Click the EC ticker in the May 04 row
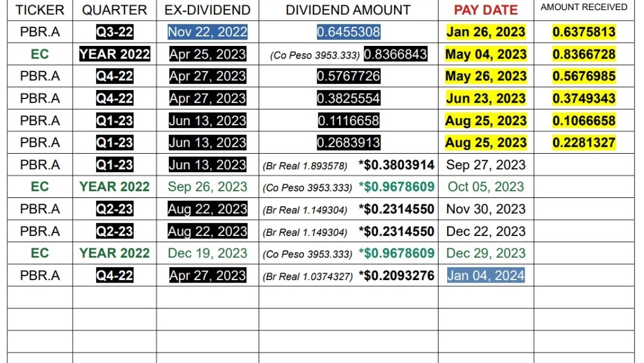 point(40,54)
